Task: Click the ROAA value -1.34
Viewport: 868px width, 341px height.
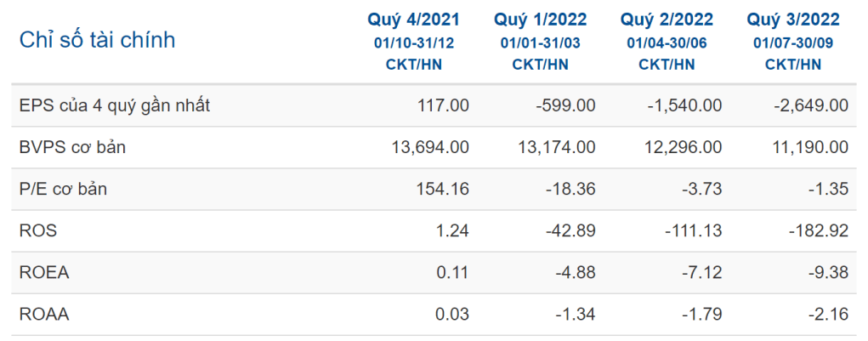Action: coord(576,315)
